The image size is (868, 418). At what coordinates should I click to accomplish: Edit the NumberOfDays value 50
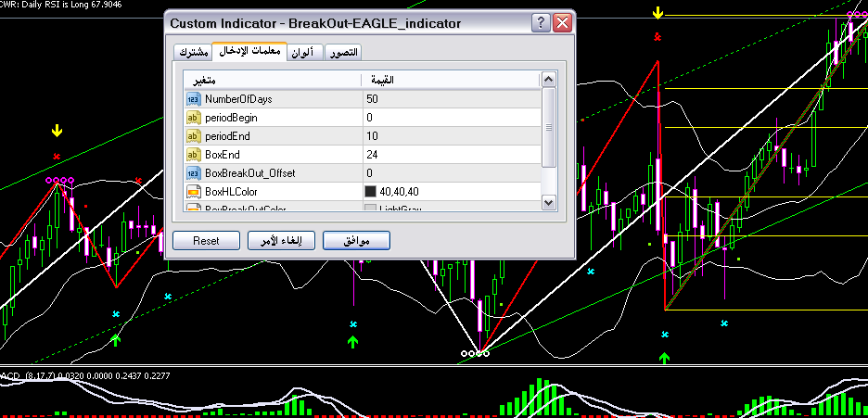click(450, 99)
